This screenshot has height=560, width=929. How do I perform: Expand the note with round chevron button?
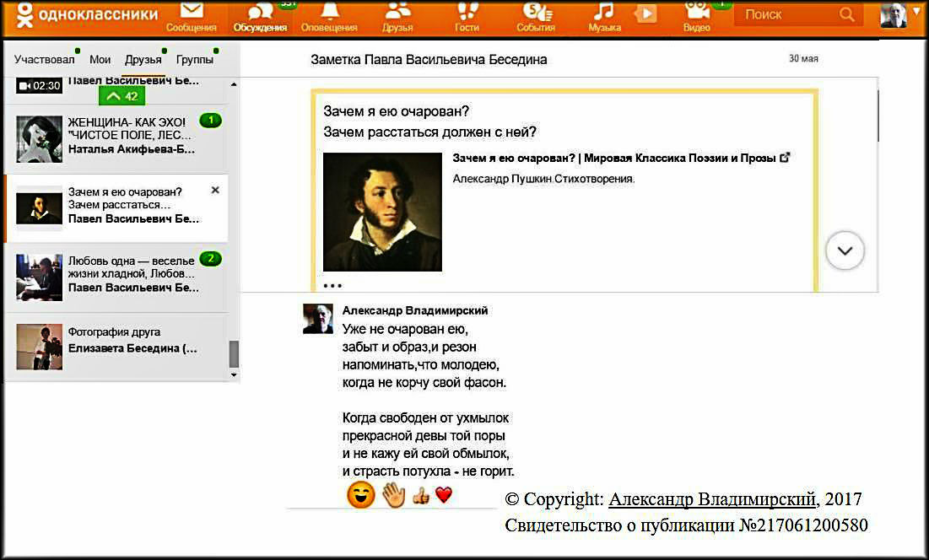coord(845,251)
